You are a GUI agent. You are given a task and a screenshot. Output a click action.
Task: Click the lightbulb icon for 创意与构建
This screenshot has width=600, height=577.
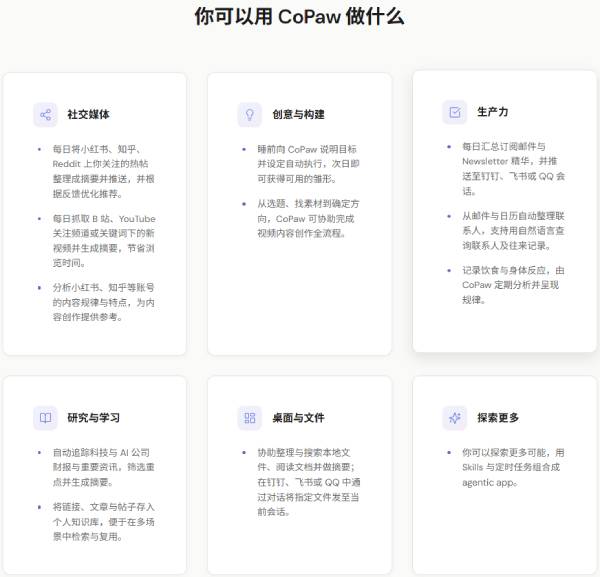(249, 114)
